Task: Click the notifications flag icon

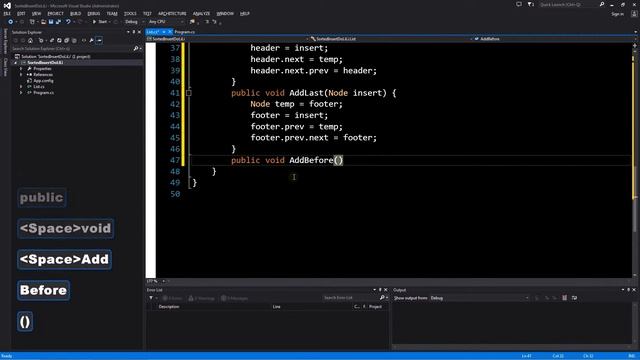Action: click(530, 4)
